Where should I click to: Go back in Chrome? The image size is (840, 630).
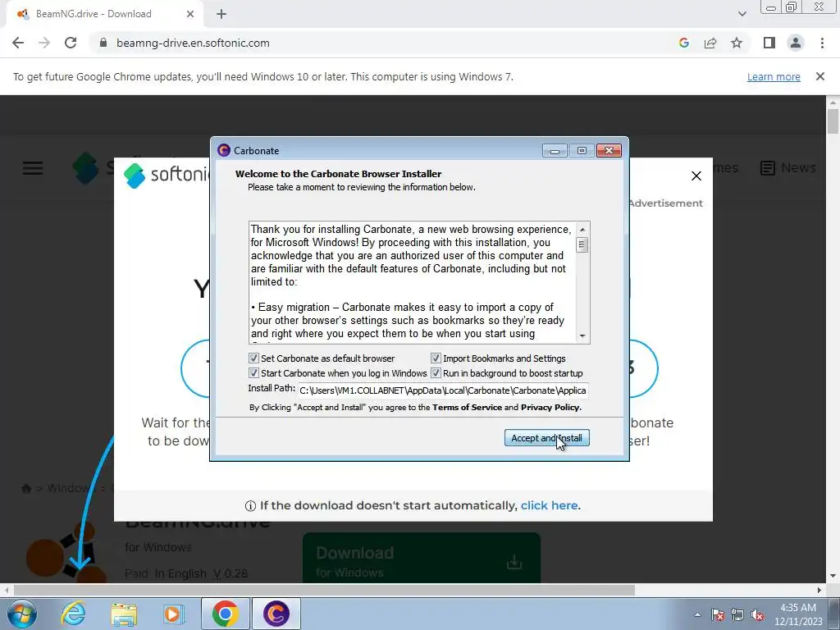[18, 43]
